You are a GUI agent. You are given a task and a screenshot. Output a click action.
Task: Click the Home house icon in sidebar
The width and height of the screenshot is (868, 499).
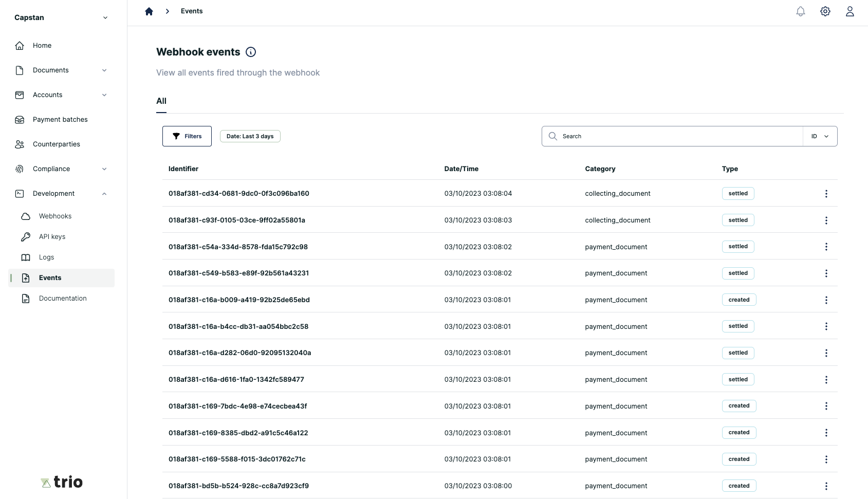pyautogui.click(x=20, y=46)
